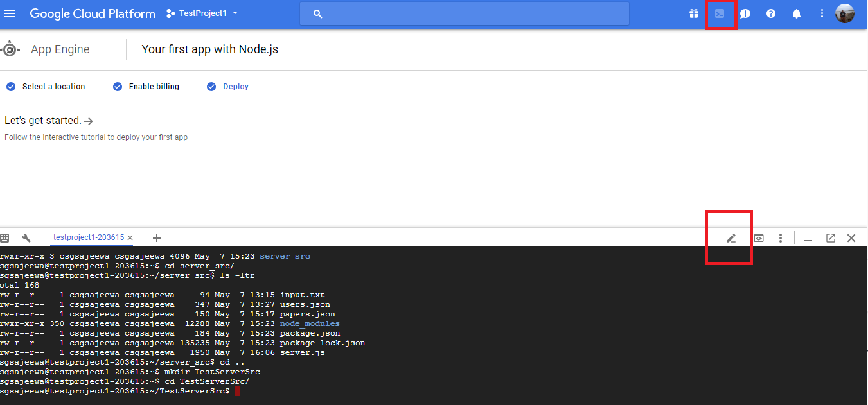Click 'package.json' in the terminal listing

[x=310, y=333]
